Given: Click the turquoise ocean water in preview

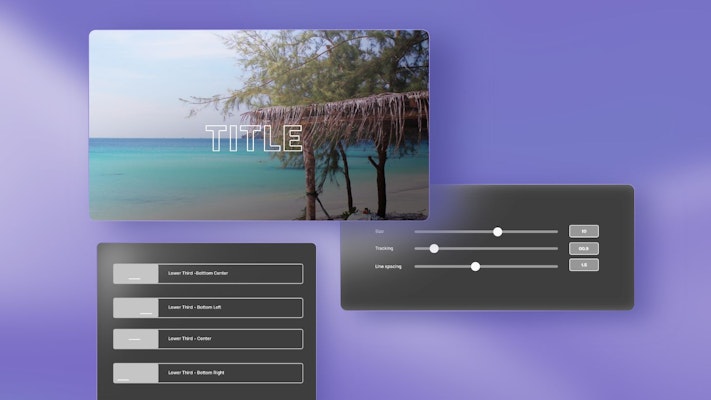Looking at the screenshot, I should click(150, 165).
